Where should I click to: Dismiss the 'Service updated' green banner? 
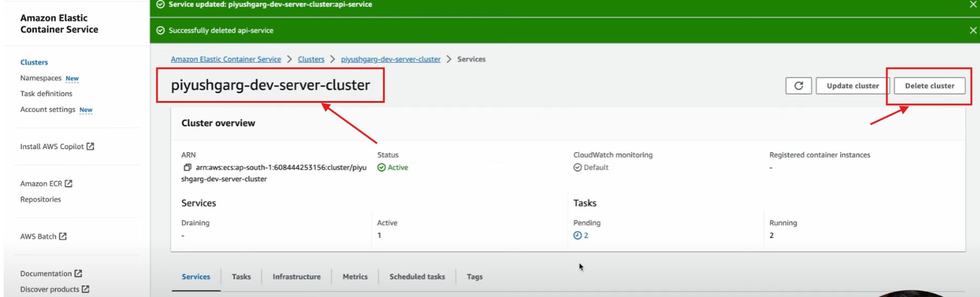click(x=973, y=4)
